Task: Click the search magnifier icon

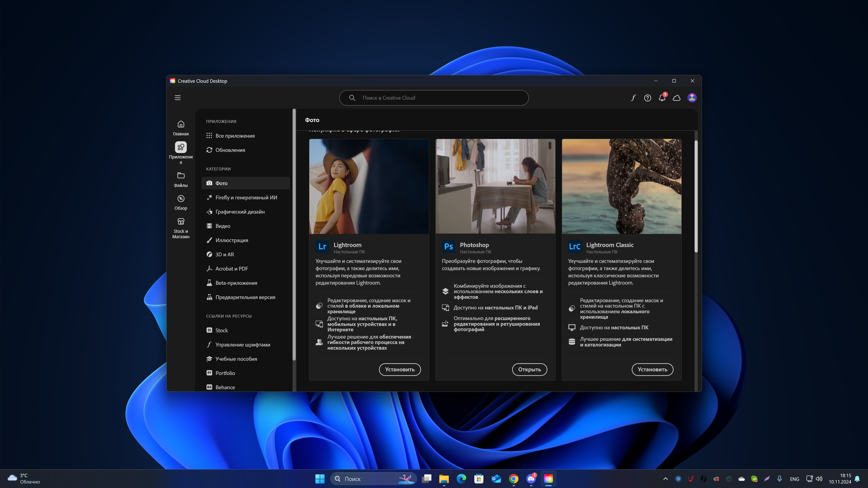Action: pos(352,98)
